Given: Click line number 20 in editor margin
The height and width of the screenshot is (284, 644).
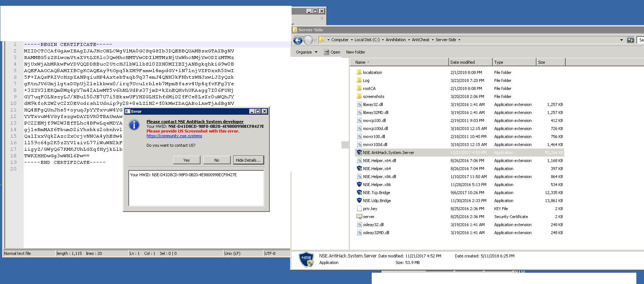Looking at the screenshot, I should coord(13,169).
